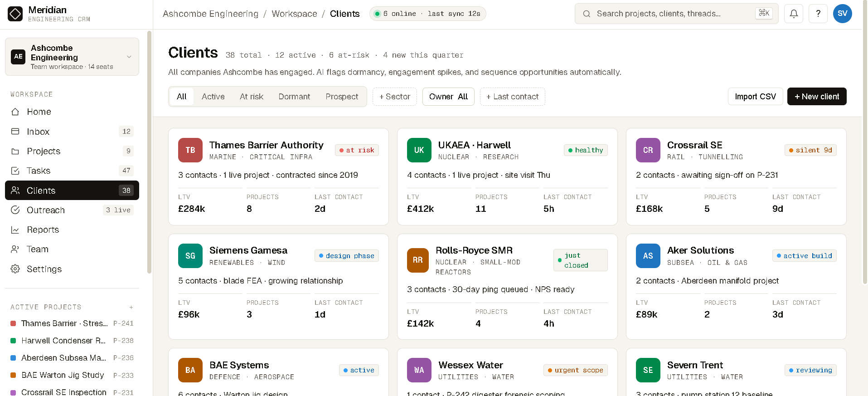868x396 pixels.
Task: Open Harwell Condenser P-238 project
Action: (x=72, y=341)
